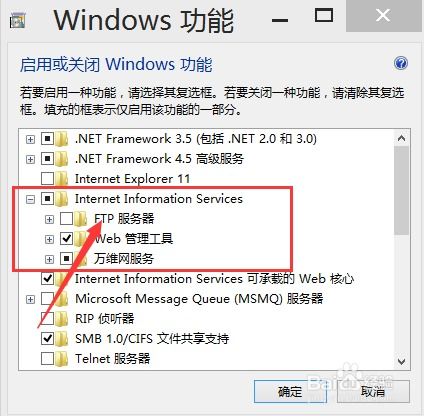Click the folder icon beside .NET Framework 3.5
424x416 pixels.
[x=62, y=139]
